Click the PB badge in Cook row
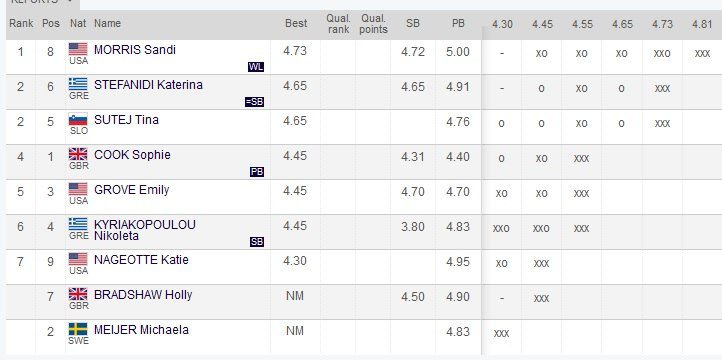This screenshot has width=722, height=360. click(x=257, y=172)
